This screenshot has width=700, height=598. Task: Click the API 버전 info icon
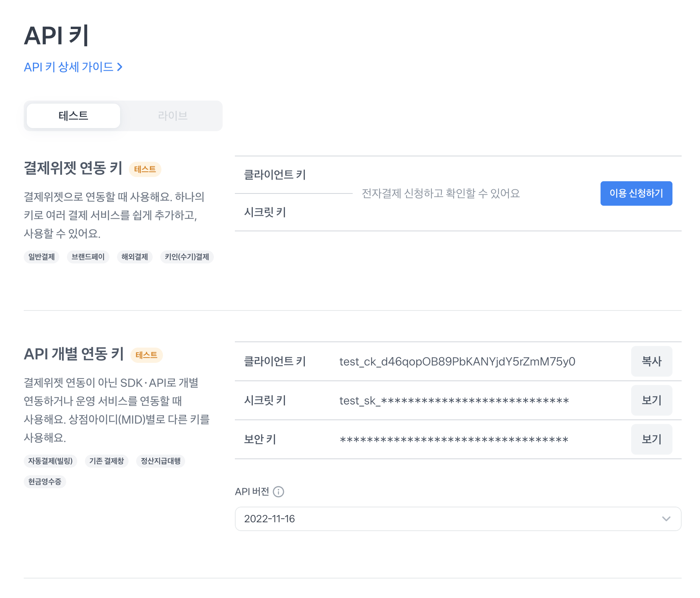coord(278,492)
